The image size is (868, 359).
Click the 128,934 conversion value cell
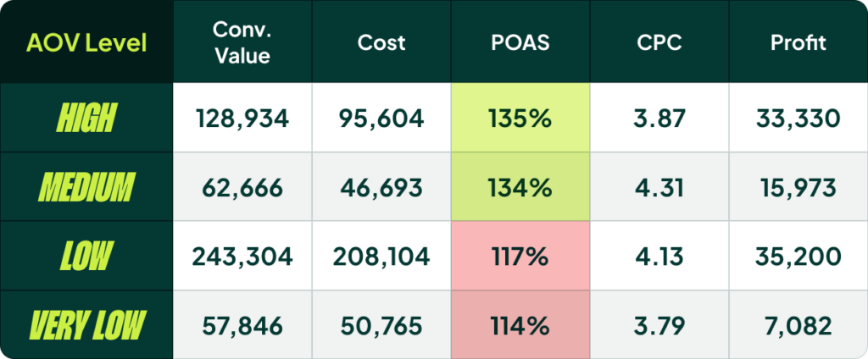(x=242, y=118)
